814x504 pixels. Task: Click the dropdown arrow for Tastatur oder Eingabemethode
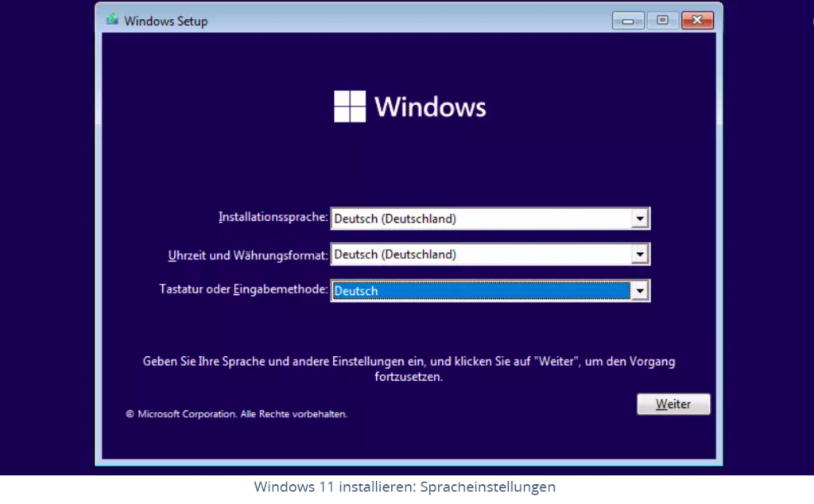click(x=641, y=291)
